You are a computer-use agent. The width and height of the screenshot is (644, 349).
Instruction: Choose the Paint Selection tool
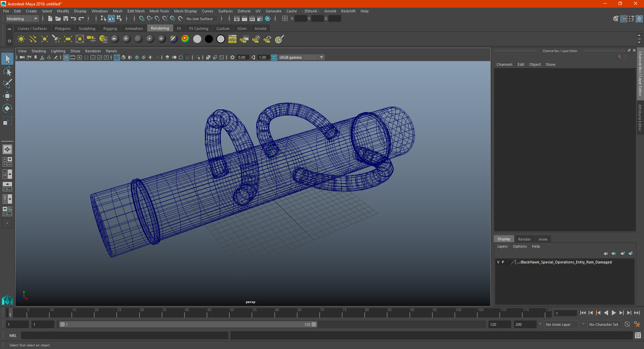point(7,84)
